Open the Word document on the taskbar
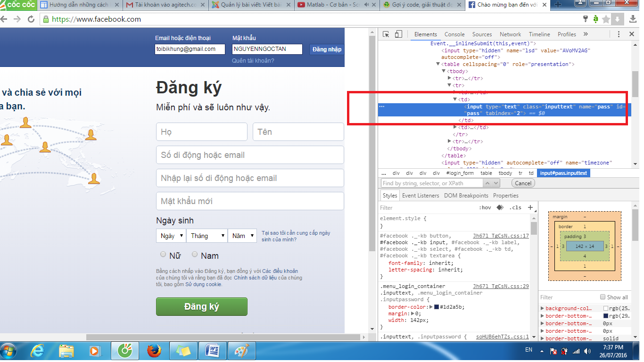644x362 pixels. [213, 351]
